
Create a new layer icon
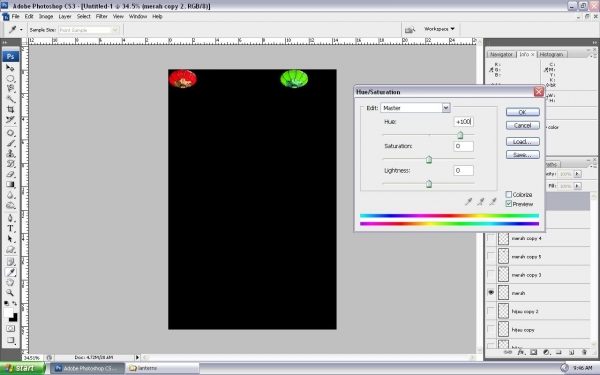coord(571,352)
